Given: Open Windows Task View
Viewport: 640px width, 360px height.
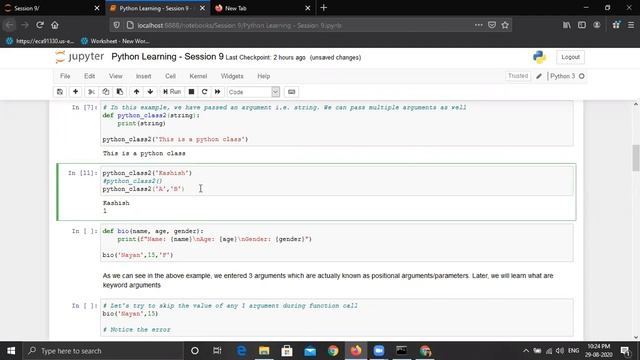Looking at the screenshot, I should coord(217,351).
